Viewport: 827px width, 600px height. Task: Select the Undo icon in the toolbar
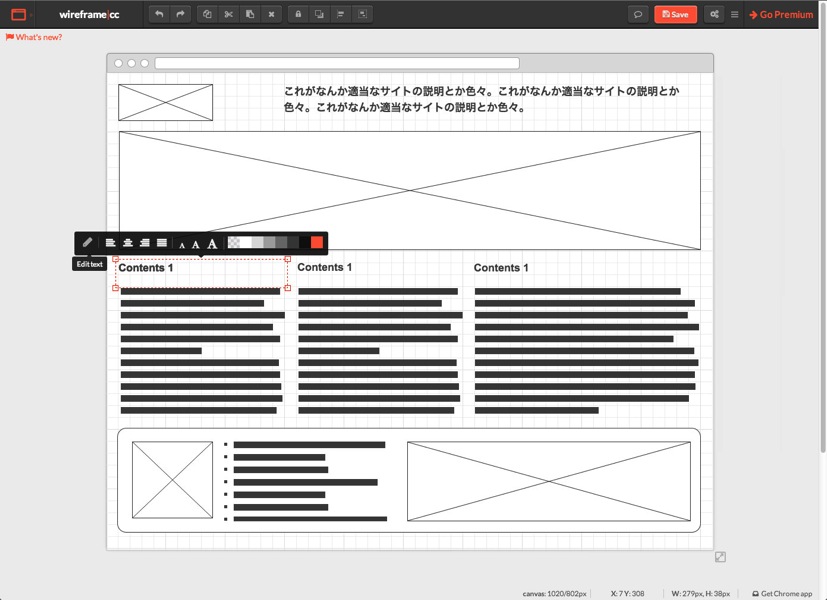[x=159, y=14]
